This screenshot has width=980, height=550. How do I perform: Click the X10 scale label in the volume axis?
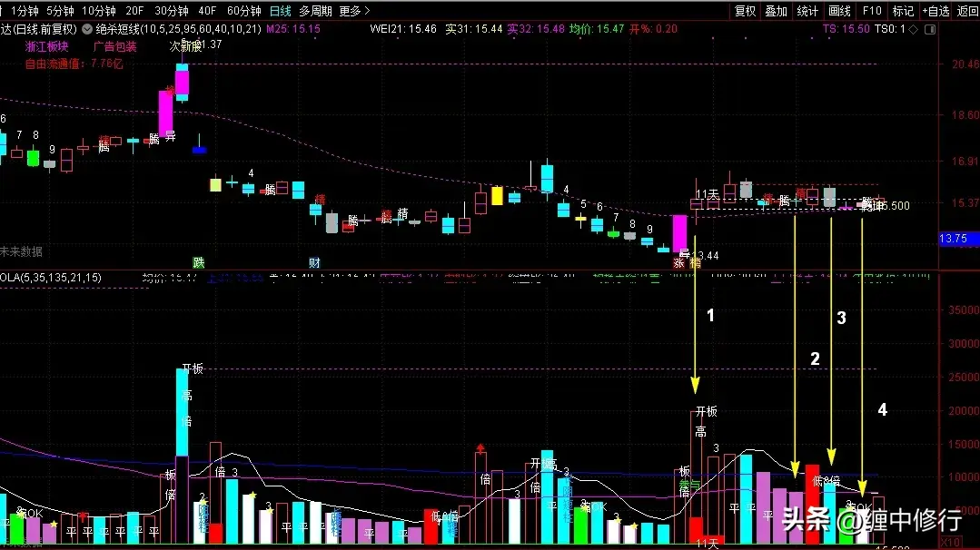tap(951, 541)
